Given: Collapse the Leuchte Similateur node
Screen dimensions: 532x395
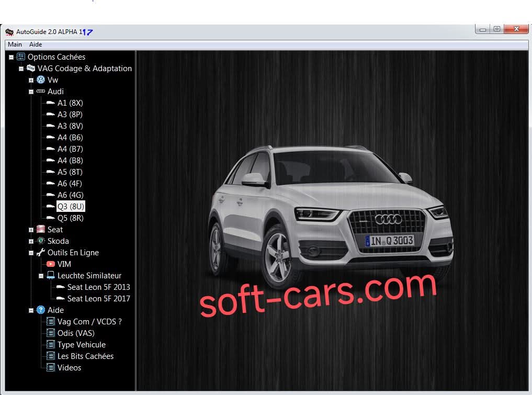Looking at the screenshot, I should [41, 276].
